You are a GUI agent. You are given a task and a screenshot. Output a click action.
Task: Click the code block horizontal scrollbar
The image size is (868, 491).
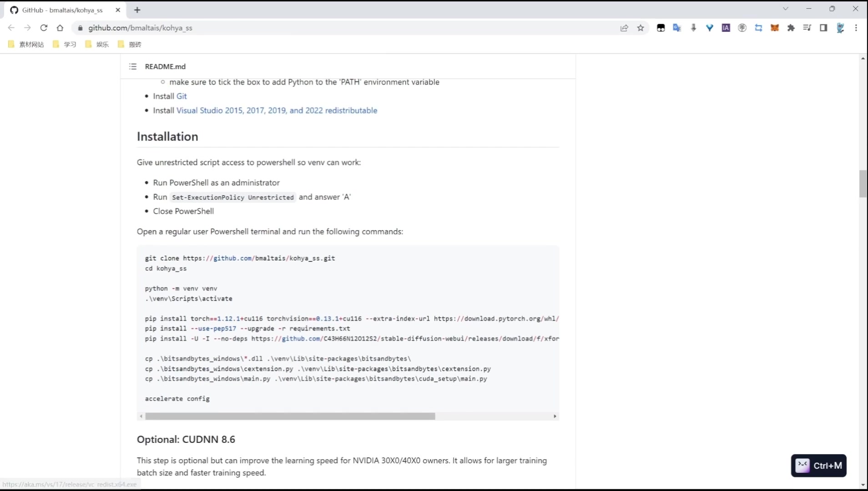(x=290, y=416)
